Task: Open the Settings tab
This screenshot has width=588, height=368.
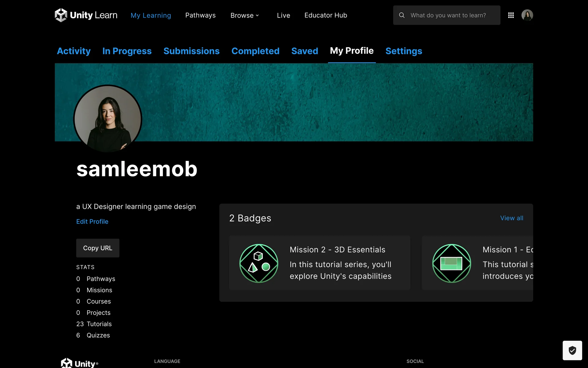Action: pos(404,51)
